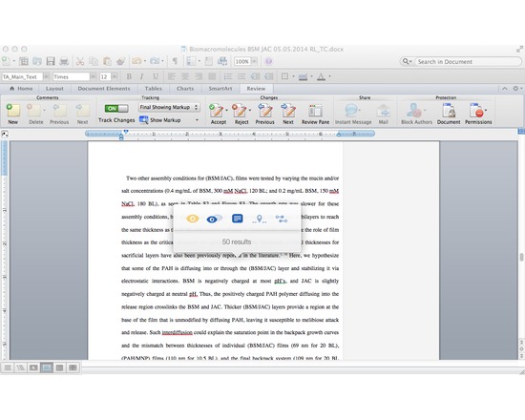Open the font size 12 dropdown
Screen dimensions: 525x420
[x=115, y=76]
